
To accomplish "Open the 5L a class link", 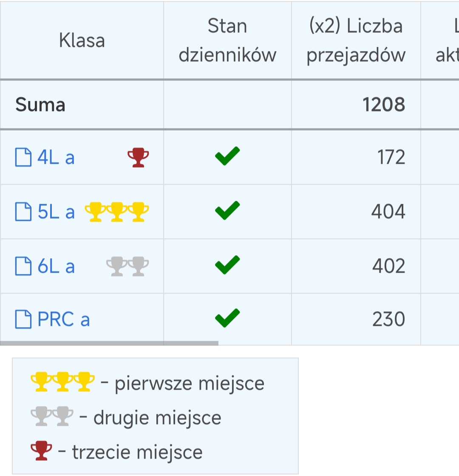I will pyautogui.click(x=56, y=212).
